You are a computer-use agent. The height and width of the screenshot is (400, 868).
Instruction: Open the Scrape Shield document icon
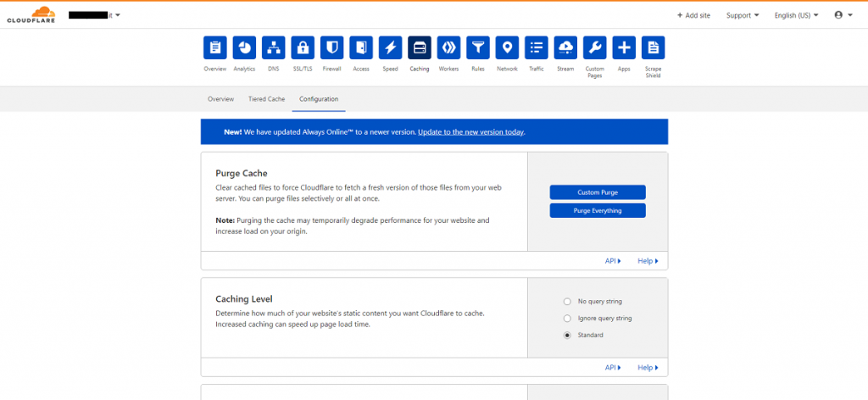654,47
